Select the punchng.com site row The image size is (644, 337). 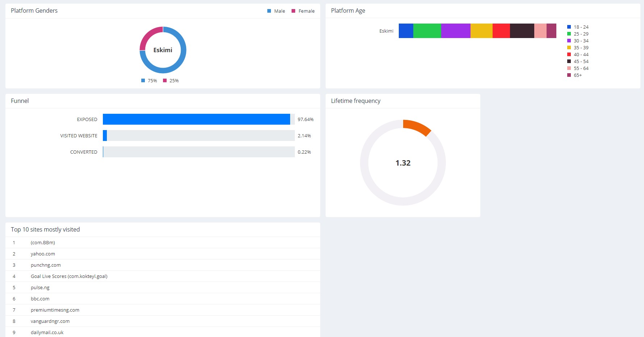tap(163, 265)
